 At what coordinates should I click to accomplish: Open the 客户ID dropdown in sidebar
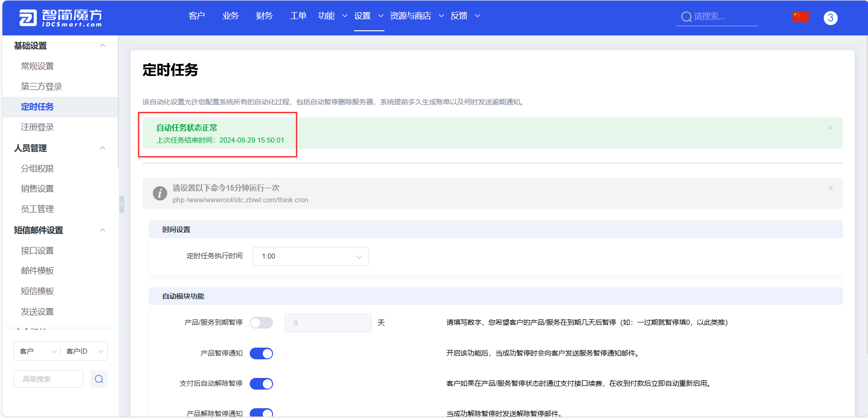click(x=84, y=351)
